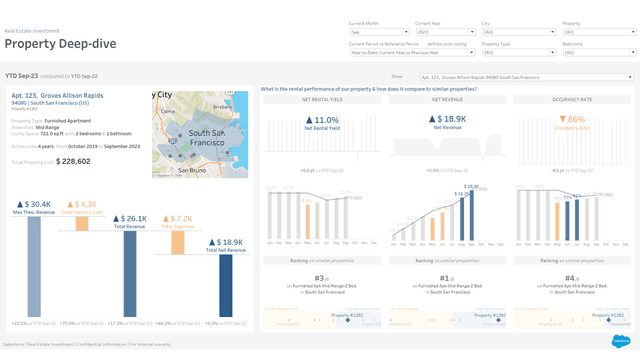Viewport: 640px width, 363px height.
Task: Click the Real Estate Investment breadcrumb link
Action: click(x=32, y=31)
